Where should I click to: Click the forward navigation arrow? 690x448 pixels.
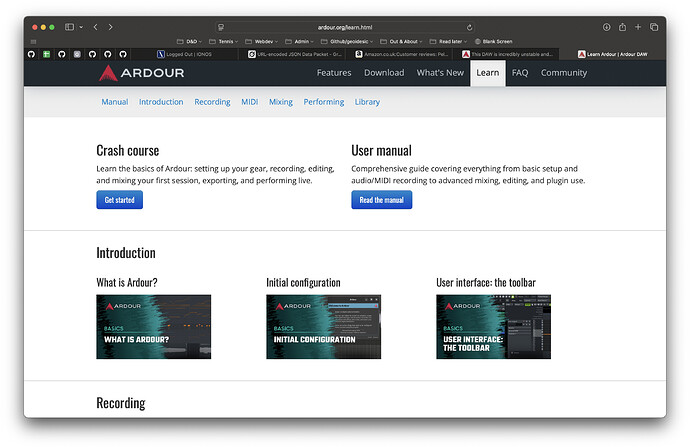coord(110,27)
